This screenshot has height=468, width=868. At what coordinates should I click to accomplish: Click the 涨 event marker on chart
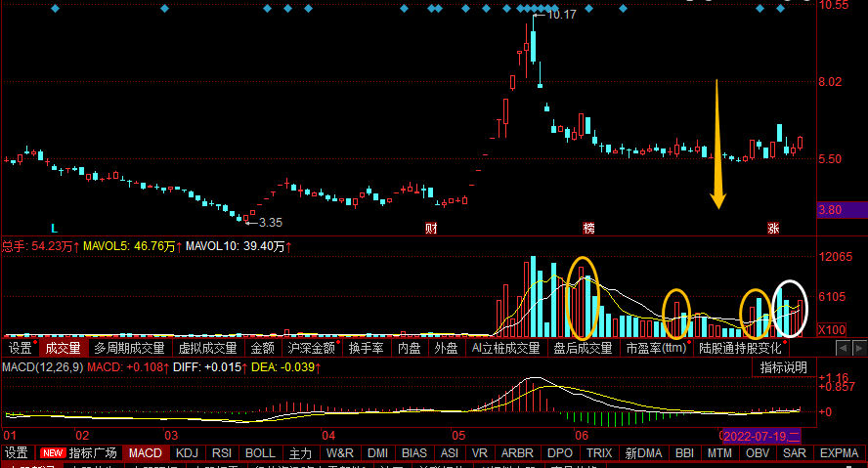point(773,228)
